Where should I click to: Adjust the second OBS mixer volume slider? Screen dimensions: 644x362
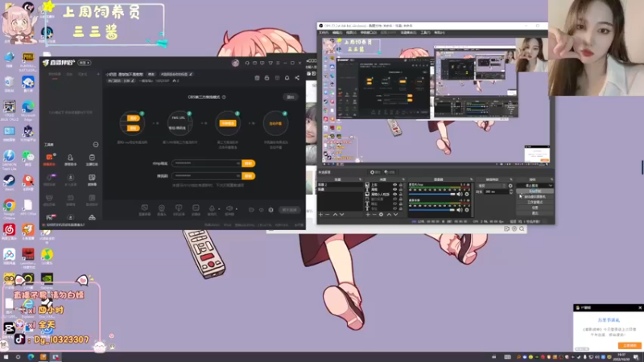[x=432, y=210]
